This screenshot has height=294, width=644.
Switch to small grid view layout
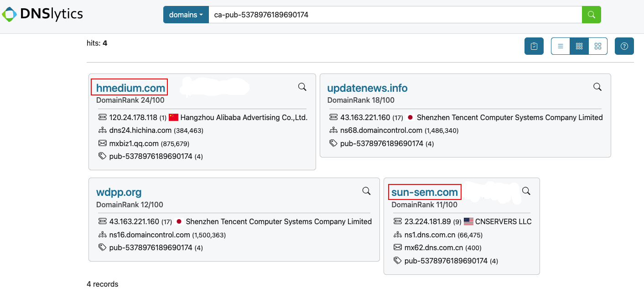pyautogui.click(x=579, y=46)
